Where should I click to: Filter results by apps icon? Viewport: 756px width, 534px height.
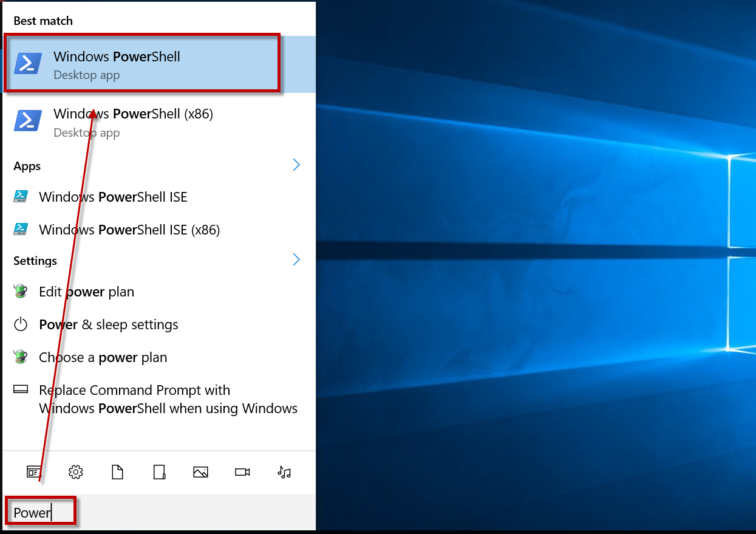[x=33, y=472]
